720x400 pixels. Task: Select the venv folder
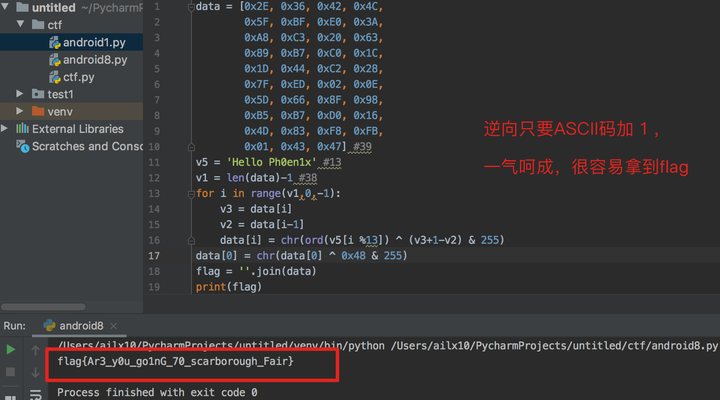[x=60, y=112]
